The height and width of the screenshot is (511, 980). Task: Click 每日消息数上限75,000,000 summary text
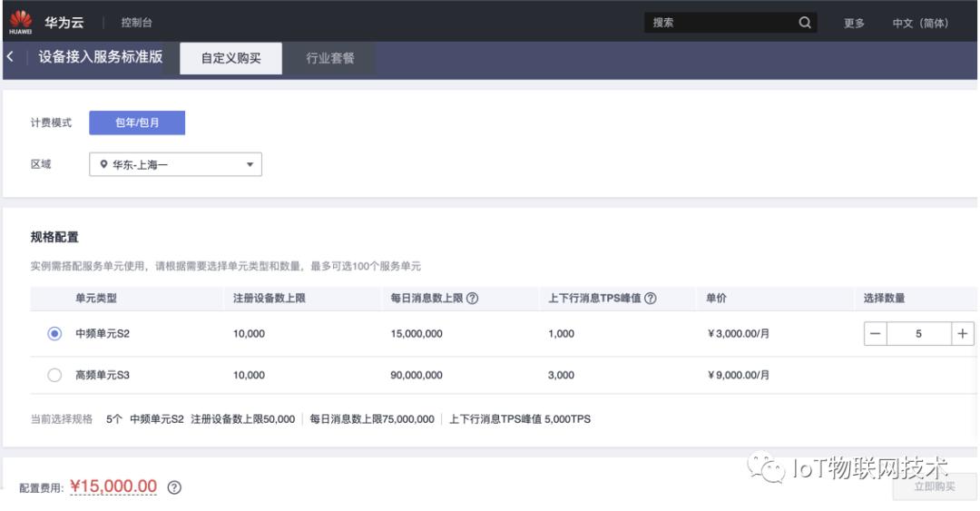372,419
